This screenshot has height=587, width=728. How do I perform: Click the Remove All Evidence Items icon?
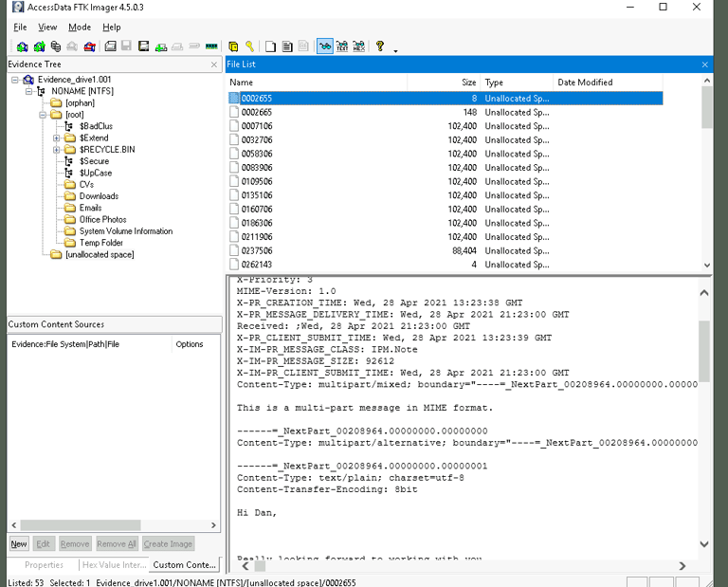pyautogui.click(x=90, y=46)
